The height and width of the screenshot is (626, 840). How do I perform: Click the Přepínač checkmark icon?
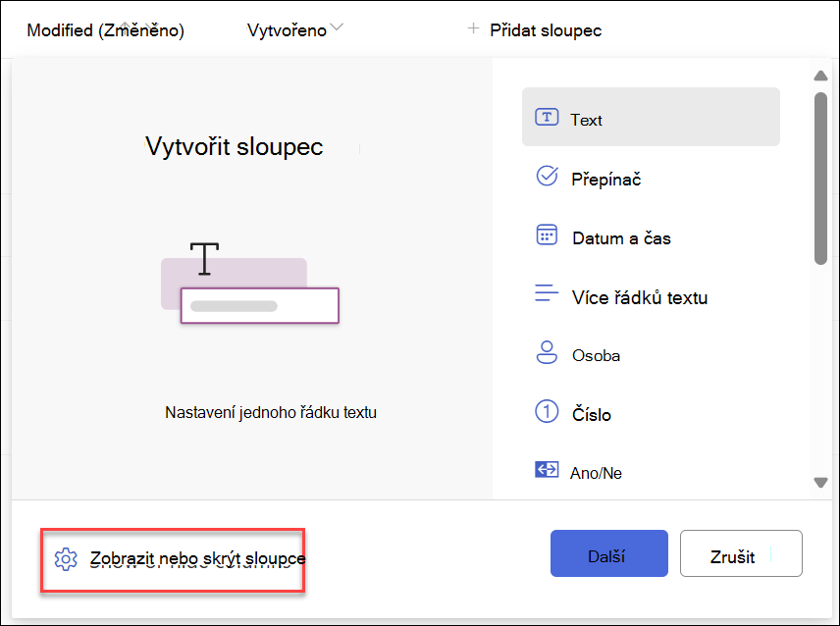click(547, 177)
